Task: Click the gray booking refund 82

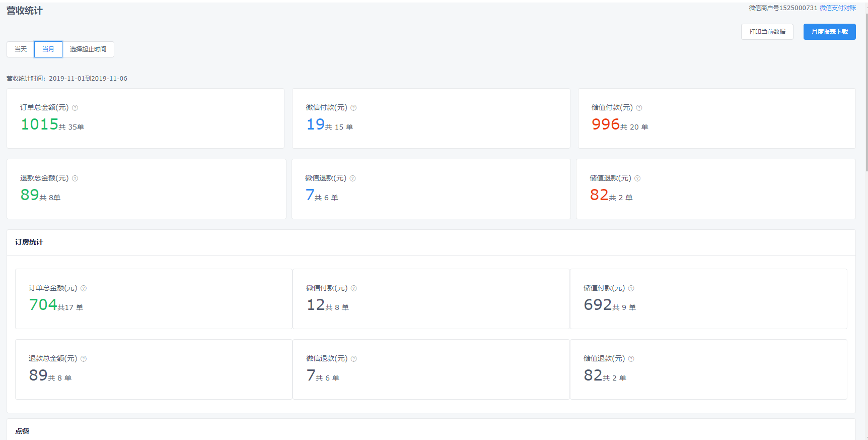Action: [593, 375]
